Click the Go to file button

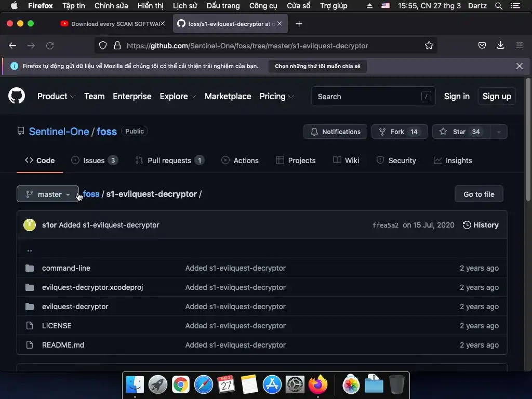coord(478,194)
